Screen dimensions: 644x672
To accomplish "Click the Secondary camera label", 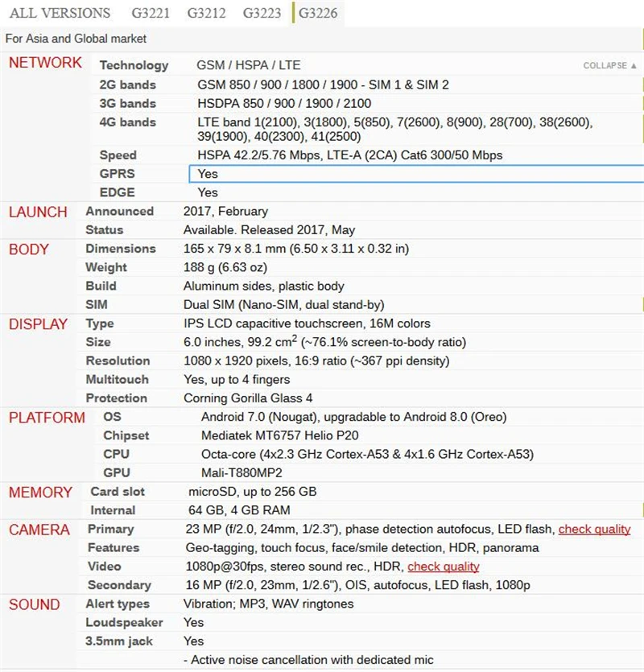I will [120, 585].
